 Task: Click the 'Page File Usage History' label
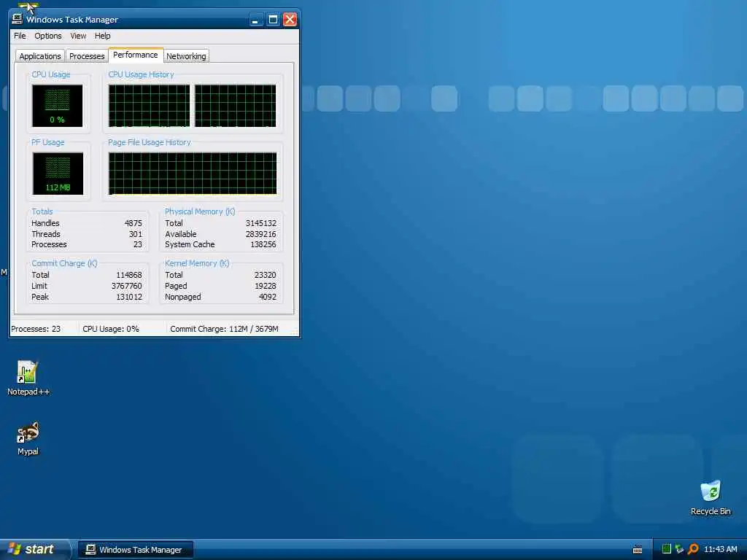(x=149, y=142)
